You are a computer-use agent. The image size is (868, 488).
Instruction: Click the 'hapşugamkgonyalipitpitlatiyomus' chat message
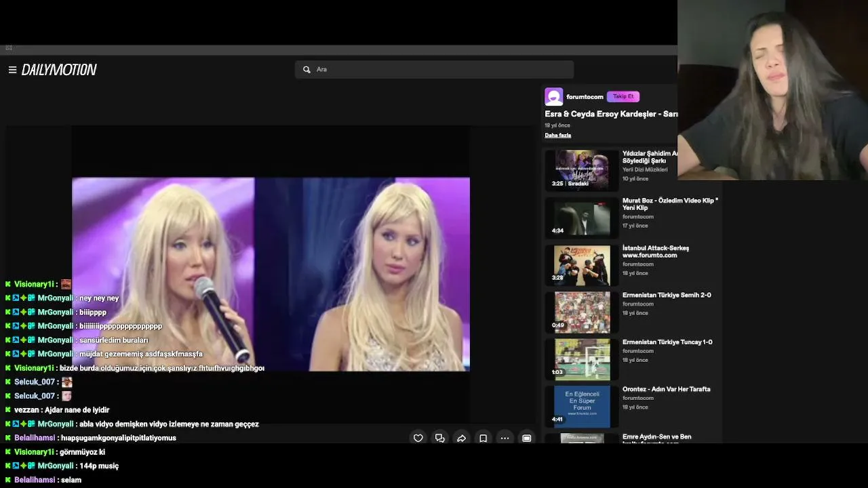[118, 438]
